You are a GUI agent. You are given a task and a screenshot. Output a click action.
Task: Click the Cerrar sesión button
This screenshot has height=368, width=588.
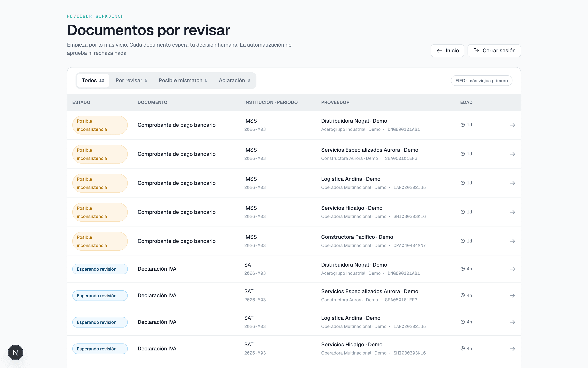coord(494,51)
